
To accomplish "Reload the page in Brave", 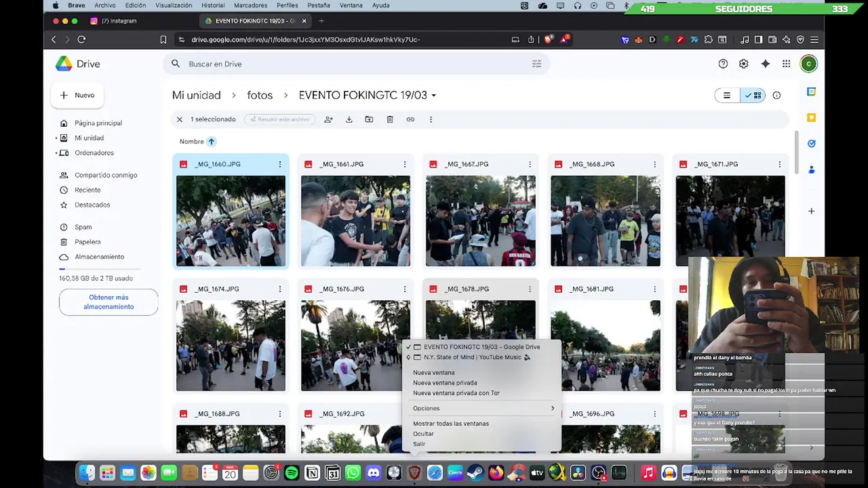I will click(81, 39).
